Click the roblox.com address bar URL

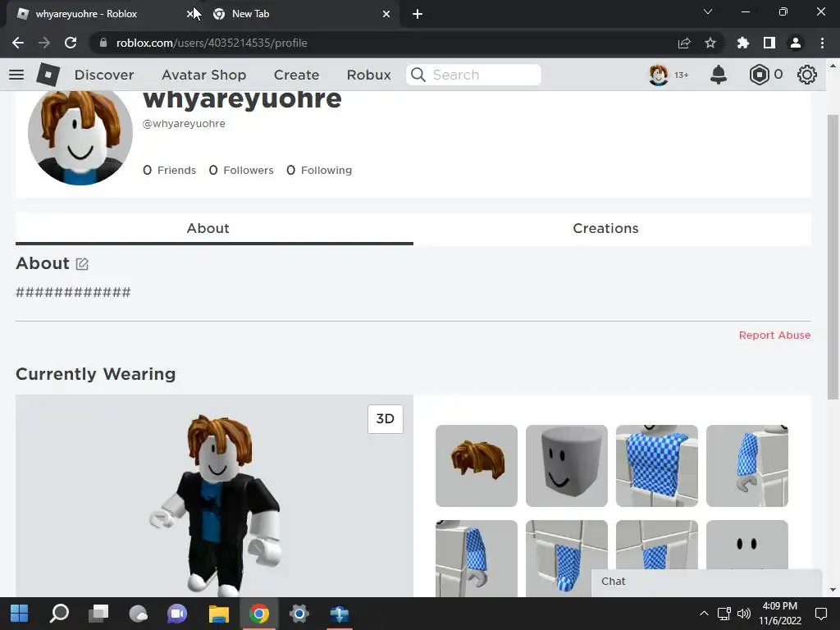(x=212, y=43)
